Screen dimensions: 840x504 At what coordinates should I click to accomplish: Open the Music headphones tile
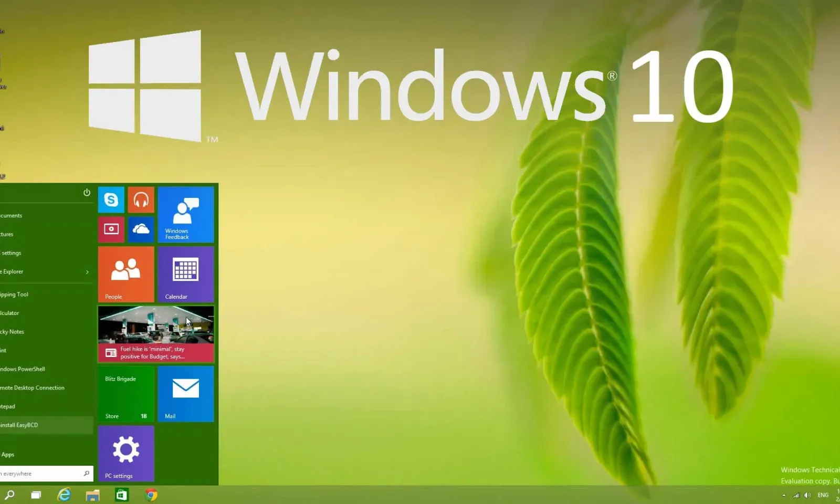pyautogui.click(x=141, y=199)
